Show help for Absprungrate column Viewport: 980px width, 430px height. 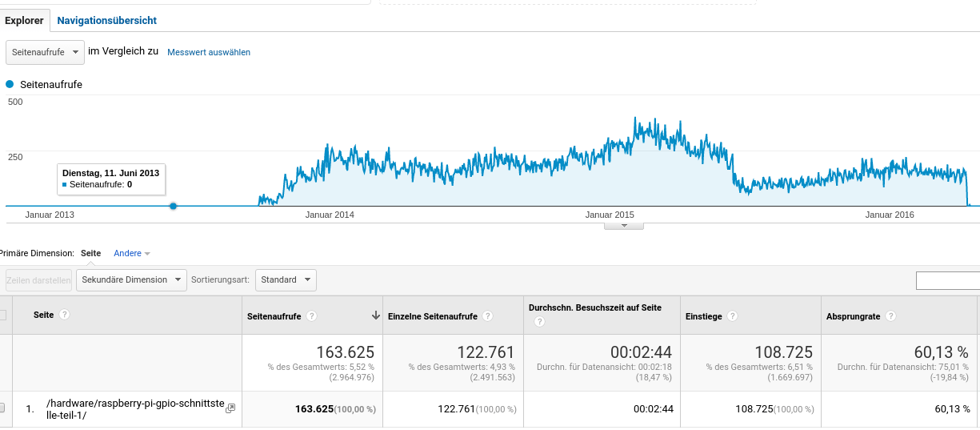pyautogui.click(x=890, y=316)
